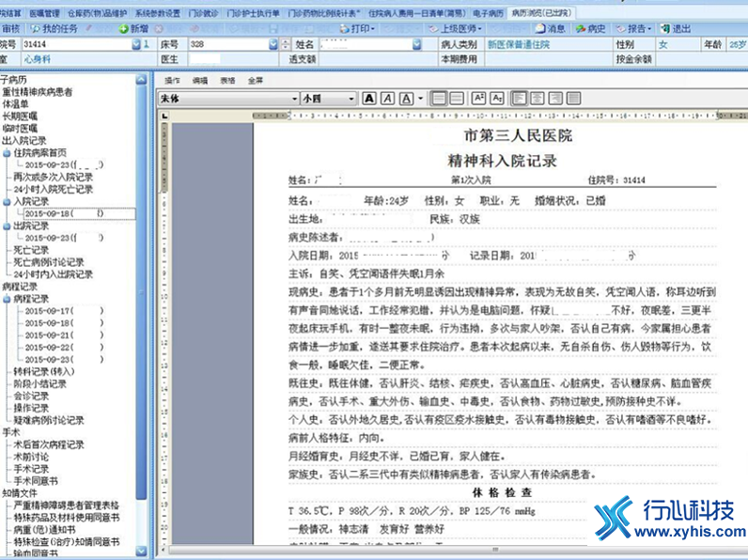Toggle italic text formatting
The height and width of the screenshot is (560, 748).
pos(387,99)
